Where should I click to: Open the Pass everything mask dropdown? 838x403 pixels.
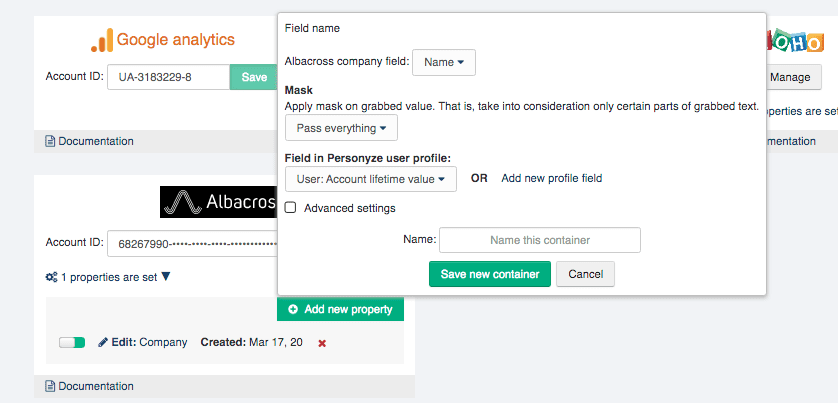341,128
